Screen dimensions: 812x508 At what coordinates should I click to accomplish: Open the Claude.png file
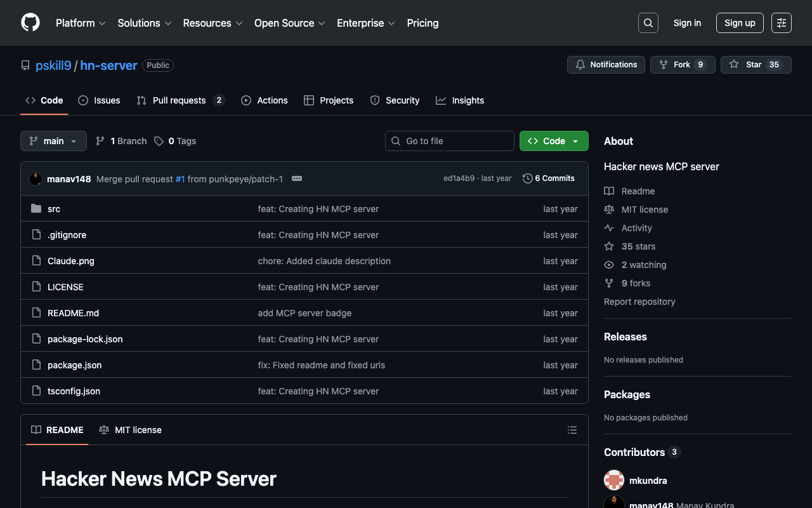(71, 261)
